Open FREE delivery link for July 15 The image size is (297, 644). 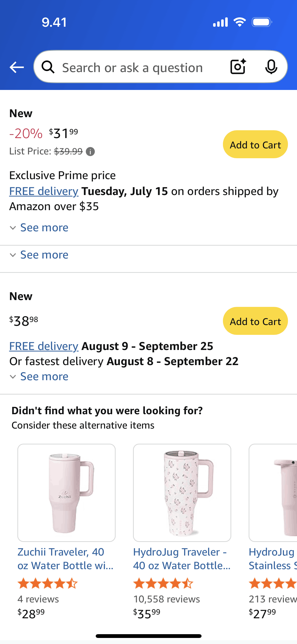[x=44, y=191]
